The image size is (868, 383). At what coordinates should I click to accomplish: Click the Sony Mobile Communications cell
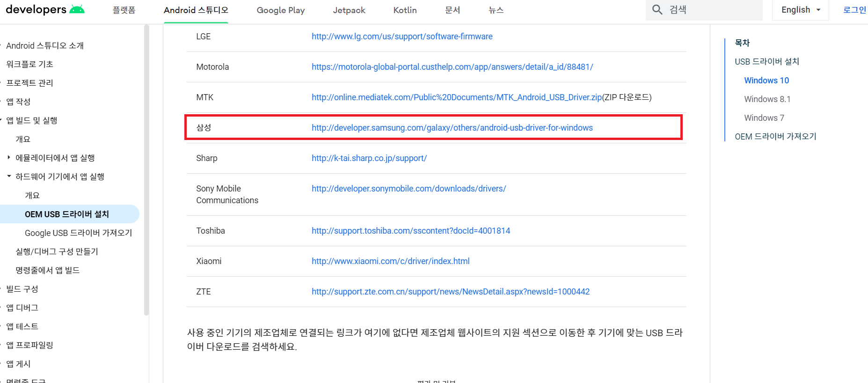pyautogui.click(x=227, y=194)
